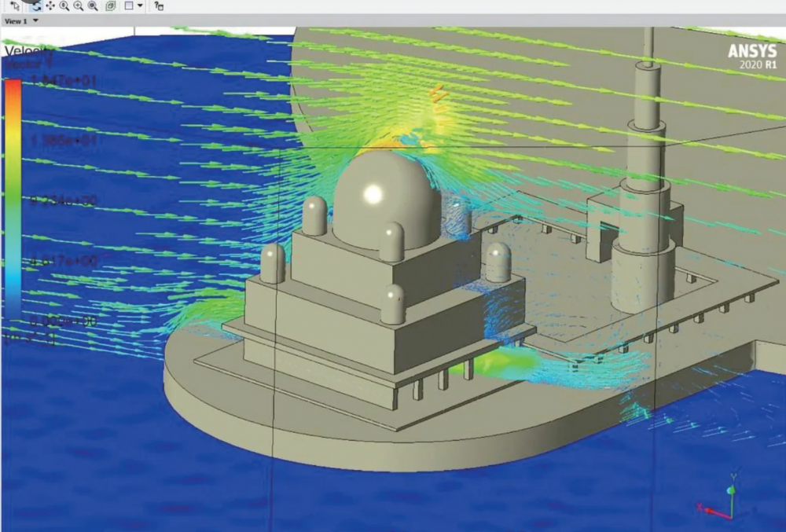
Task: Click the blue Z axis ball on triad
Action: pyautogui.click(x=730, y=491)
